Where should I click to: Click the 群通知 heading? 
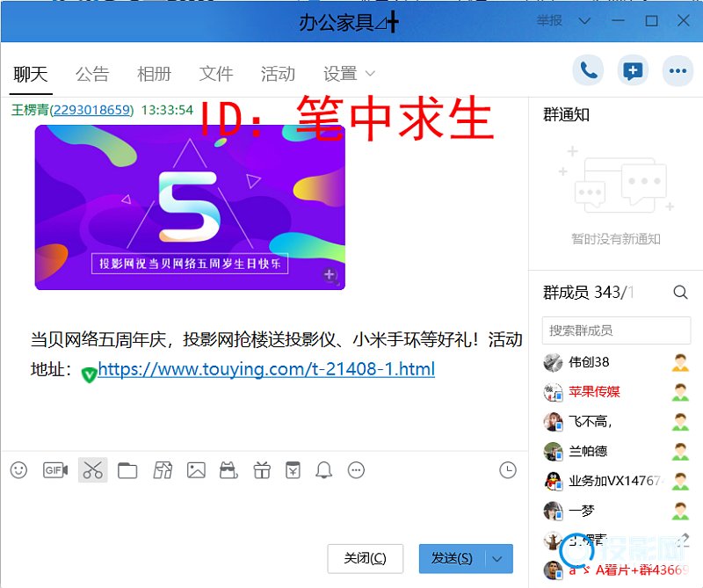pos(566,115)
